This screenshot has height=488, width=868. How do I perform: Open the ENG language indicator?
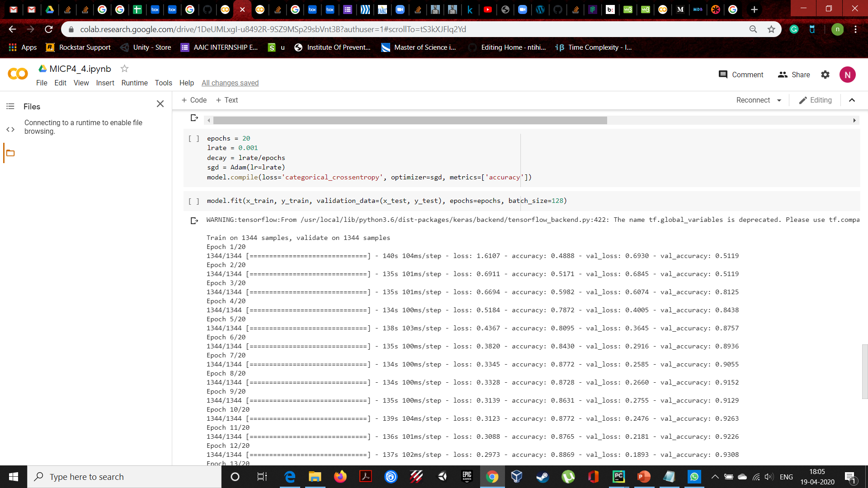(786, 477)
